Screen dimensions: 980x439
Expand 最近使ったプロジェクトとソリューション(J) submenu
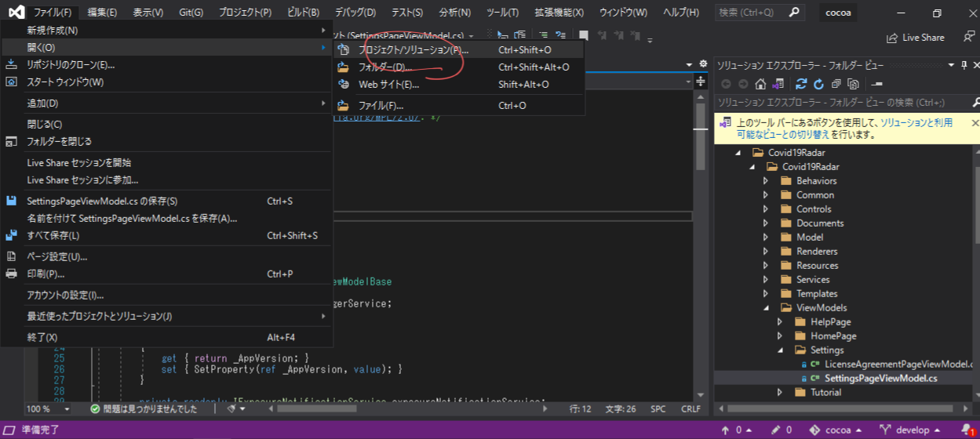166,316
